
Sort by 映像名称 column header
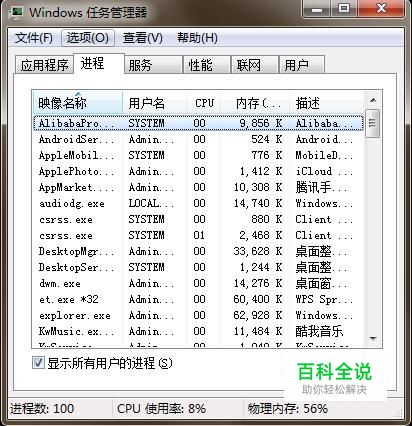point(78,103)
